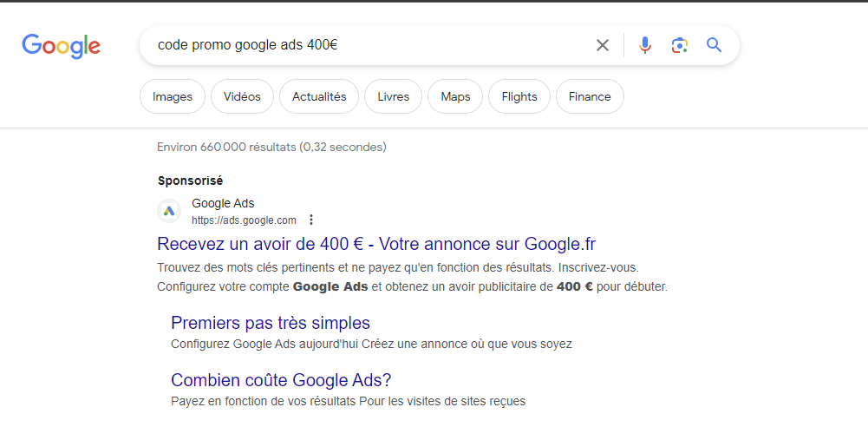Select the Flights filter

coord(519,96)
